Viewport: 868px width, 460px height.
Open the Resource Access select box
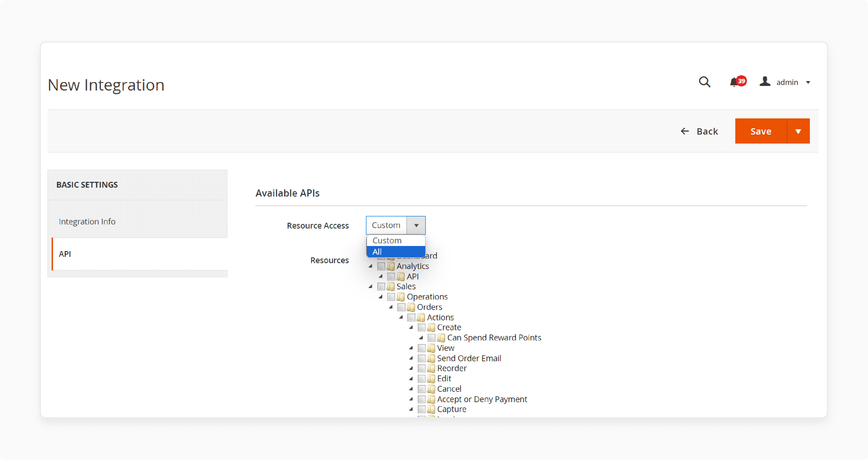(x=395, y=225)
